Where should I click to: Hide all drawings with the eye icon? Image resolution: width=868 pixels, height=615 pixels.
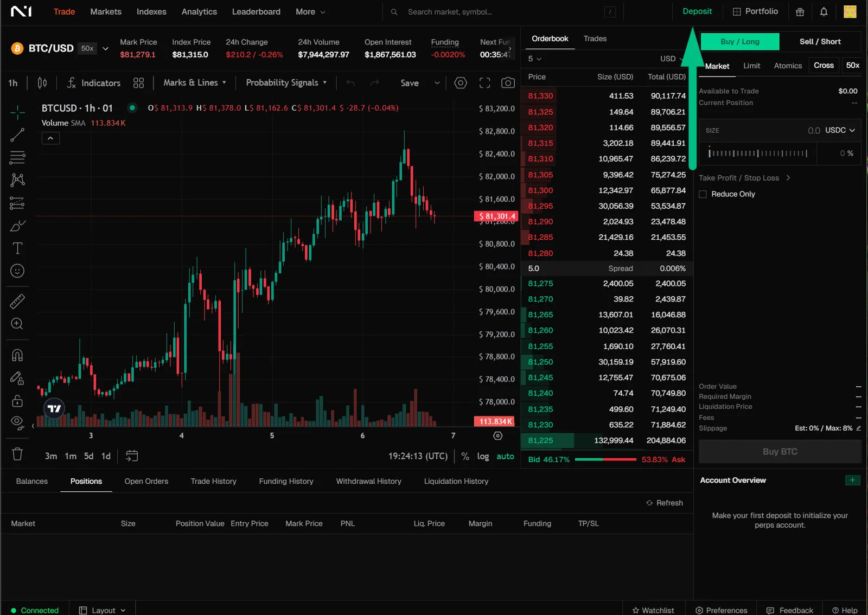pos(17,423)
